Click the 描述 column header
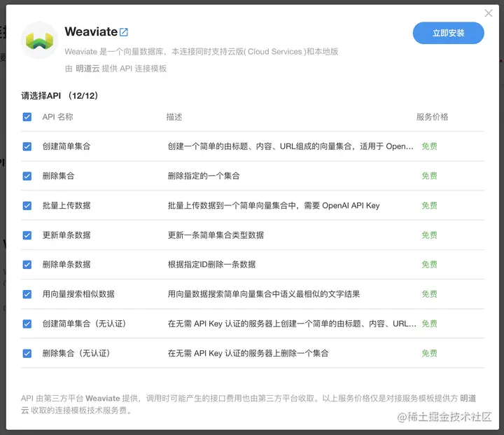This screenshot has height=435, width=504. (x=174, y=117)
